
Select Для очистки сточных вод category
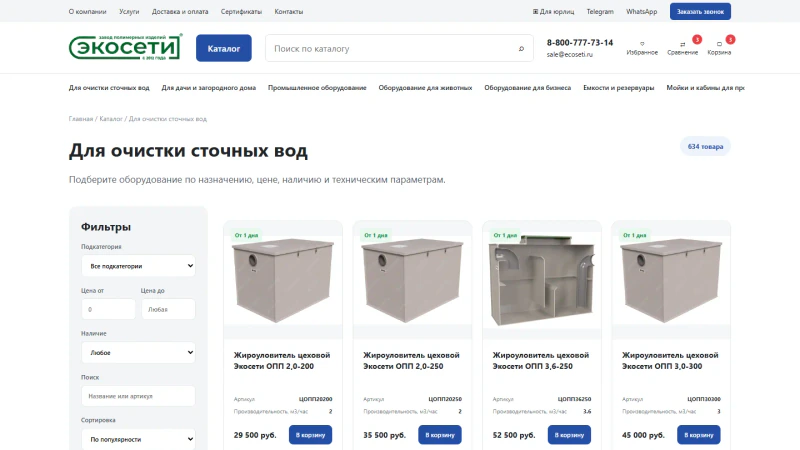(x=109, y=88)
